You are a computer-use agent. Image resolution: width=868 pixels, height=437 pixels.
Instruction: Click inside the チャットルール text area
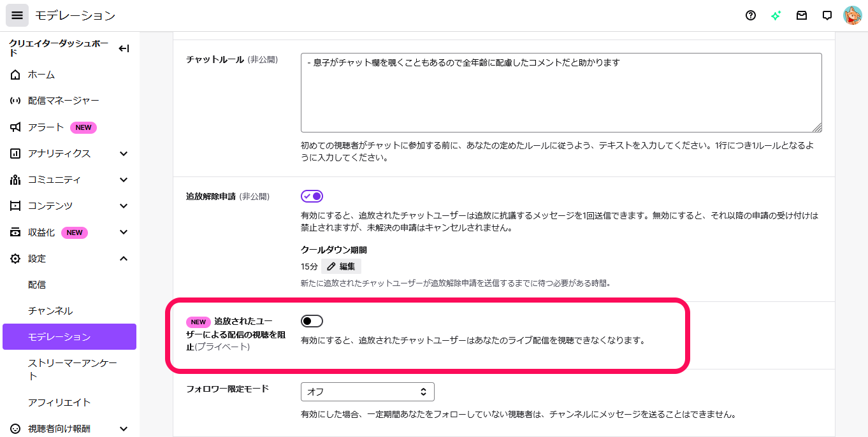coord(561,92)
